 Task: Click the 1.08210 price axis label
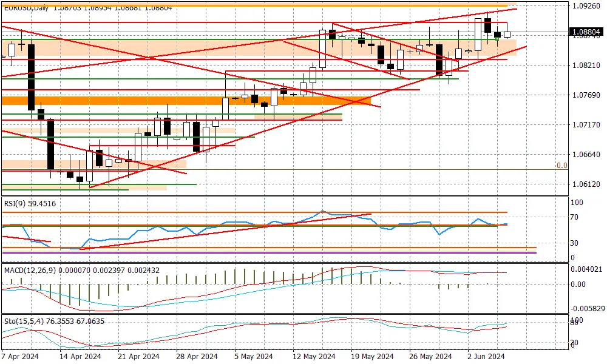click(x=586, y=66)
